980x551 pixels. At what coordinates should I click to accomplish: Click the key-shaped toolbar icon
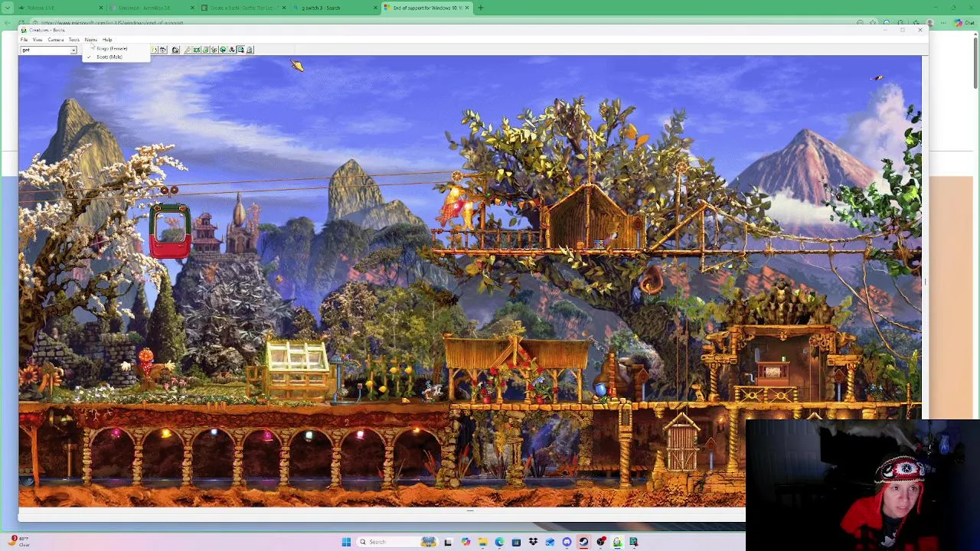tap(188, 50)
